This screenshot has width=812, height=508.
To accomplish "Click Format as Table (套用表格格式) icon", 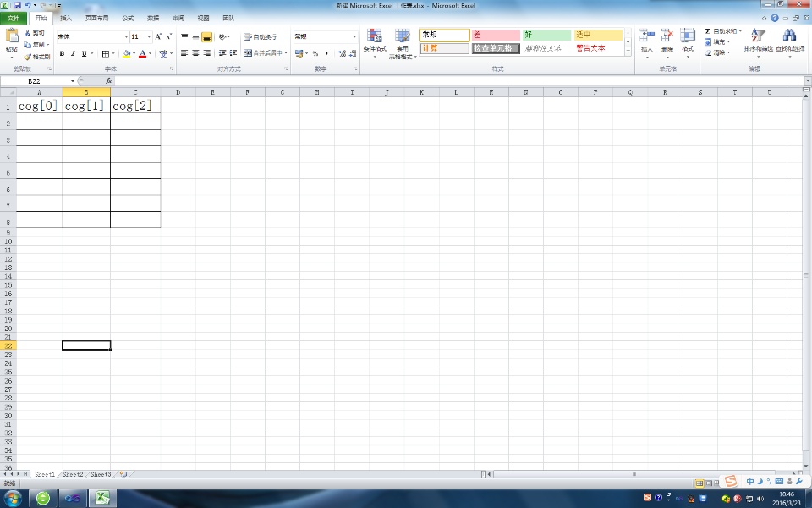I will [x=403, y=36].
